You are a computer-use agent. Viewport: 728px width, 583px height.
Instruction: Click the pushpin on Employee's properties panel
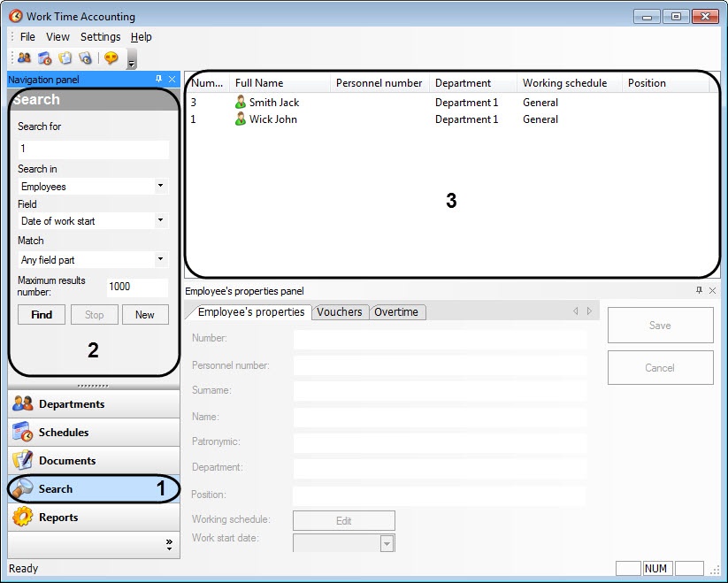[x=699, y=290]
